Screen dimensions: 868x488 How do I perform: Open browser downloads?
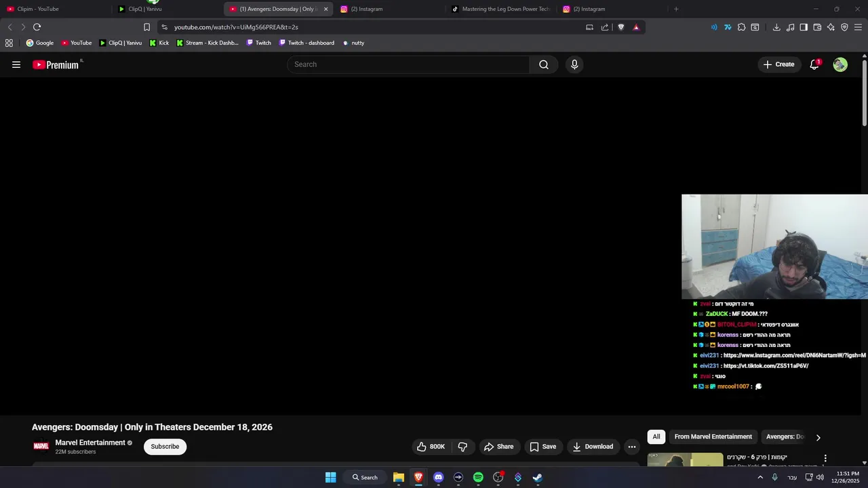point(776,27)
